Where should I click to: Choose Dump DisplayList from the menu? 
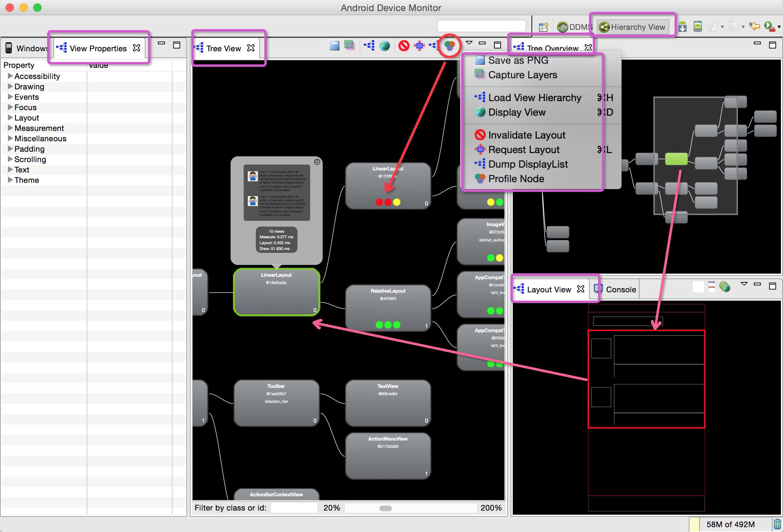(x=528, y=164)
